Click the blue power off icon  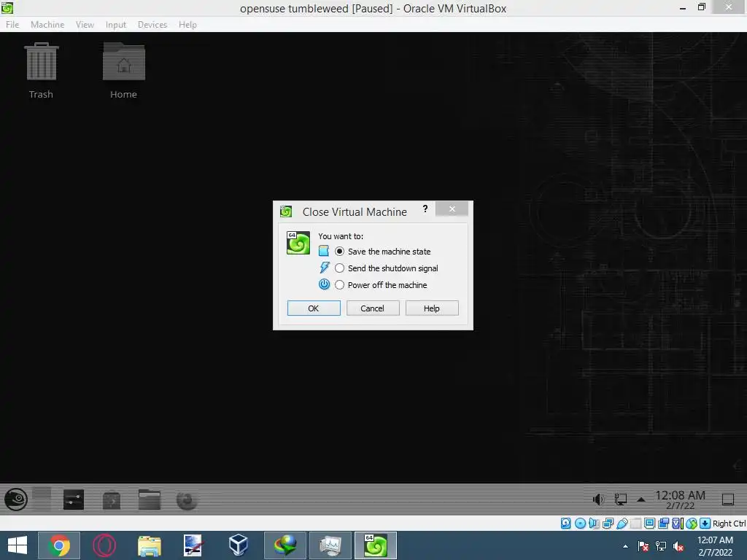pos(324,284)
